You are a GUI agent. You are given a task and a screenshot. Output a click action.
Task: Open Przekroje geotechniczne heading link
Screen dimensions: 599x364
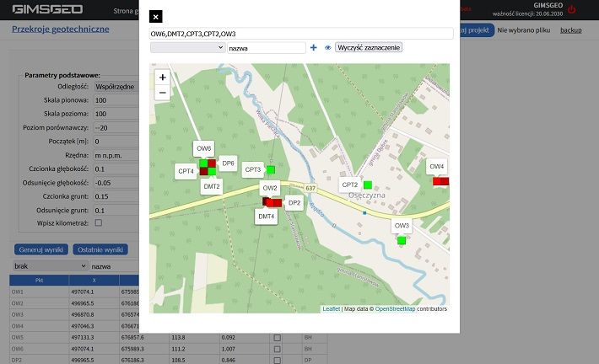[x=61, y=29]
